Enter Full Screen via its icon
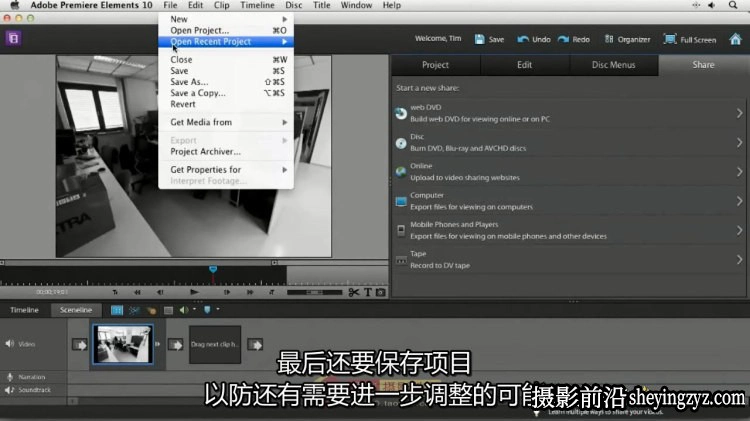Screen dimensions: 750x421 (670, 39)
